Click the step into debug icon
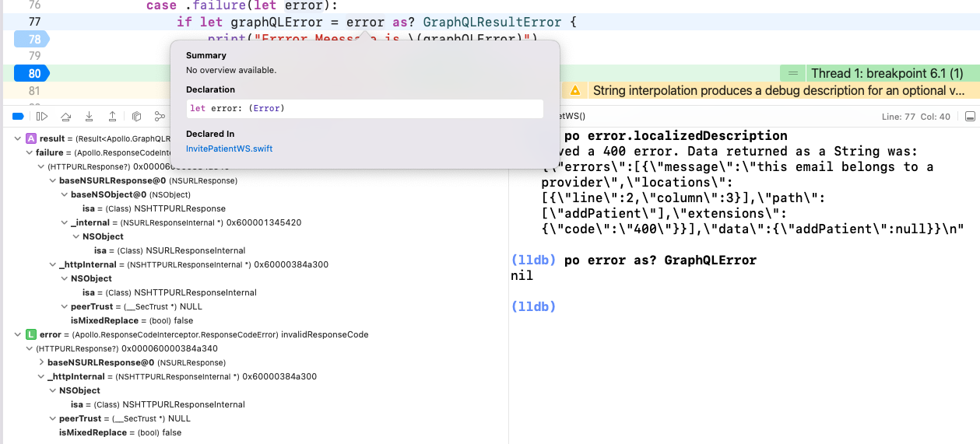 pos(90,117)
